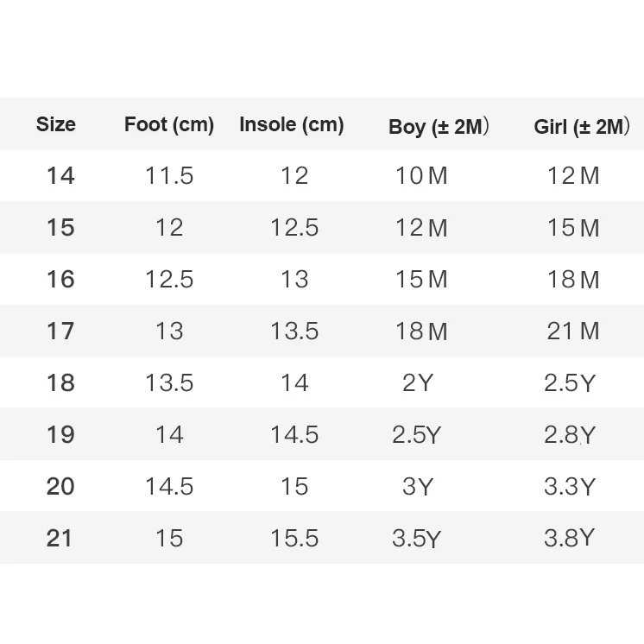
Task: Select size 17 in the Size column
Action: click(60, 331)
